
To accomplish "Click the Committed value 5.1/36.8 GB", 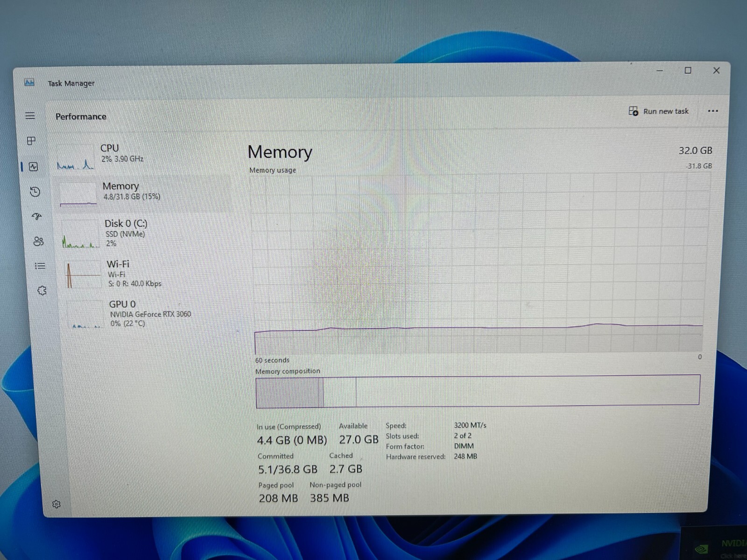I will pyautogui.click(x=288, y=469).
